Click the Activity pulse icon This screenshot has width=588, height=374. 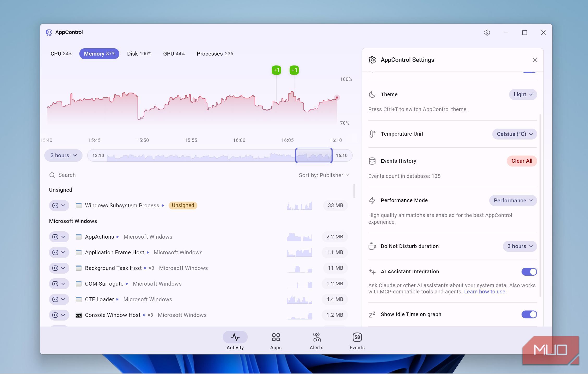tap(235, 337)
